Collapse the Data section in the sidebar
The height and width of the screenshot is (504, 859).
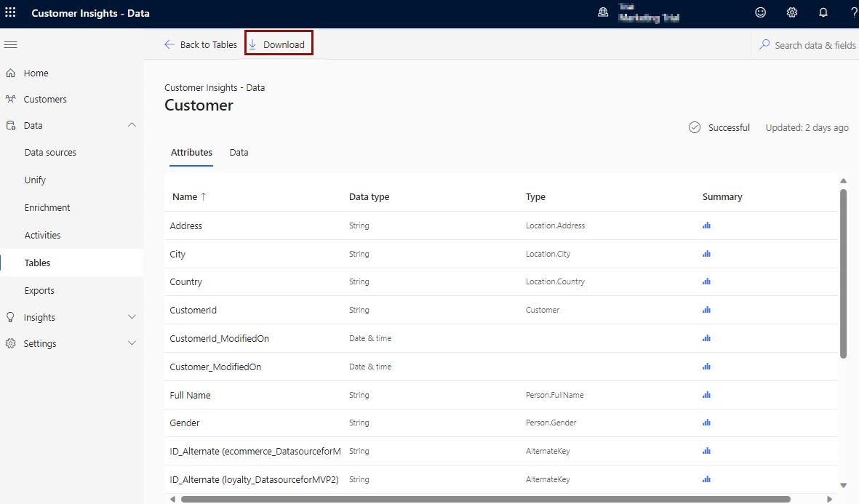132,124
